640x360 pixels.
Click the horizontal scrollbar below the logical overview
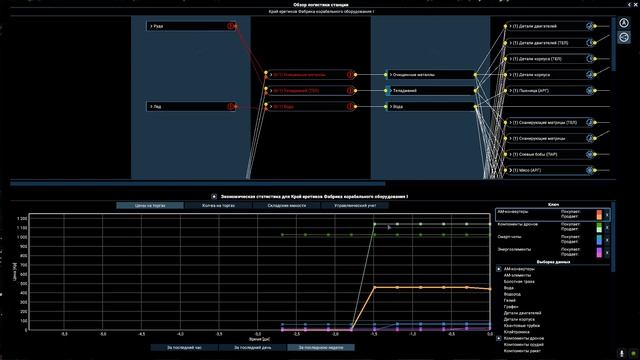tap(198, 184)
